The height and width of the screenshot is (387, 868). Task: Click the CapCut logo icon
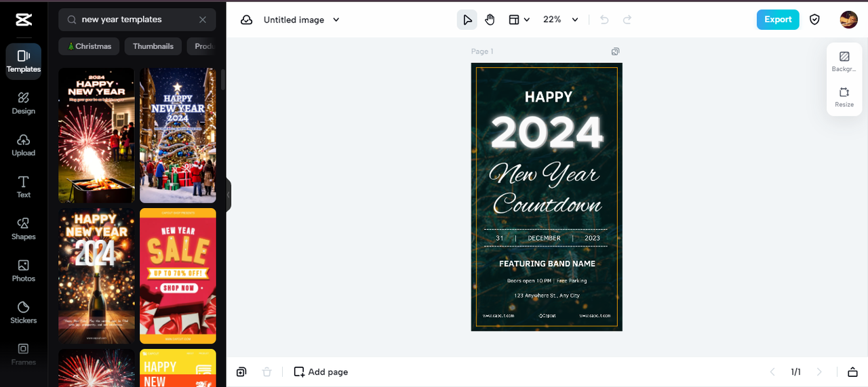[23, 20]
